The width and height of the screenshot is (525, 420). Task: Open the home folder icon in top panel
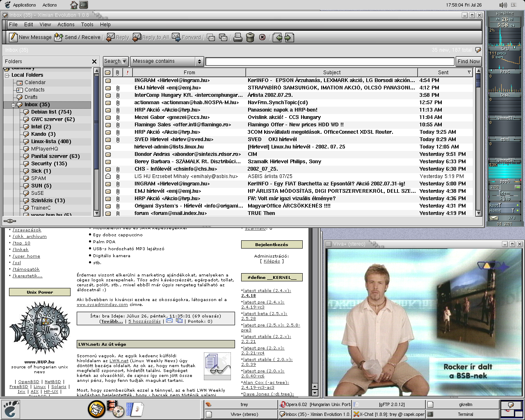point(74,5)
